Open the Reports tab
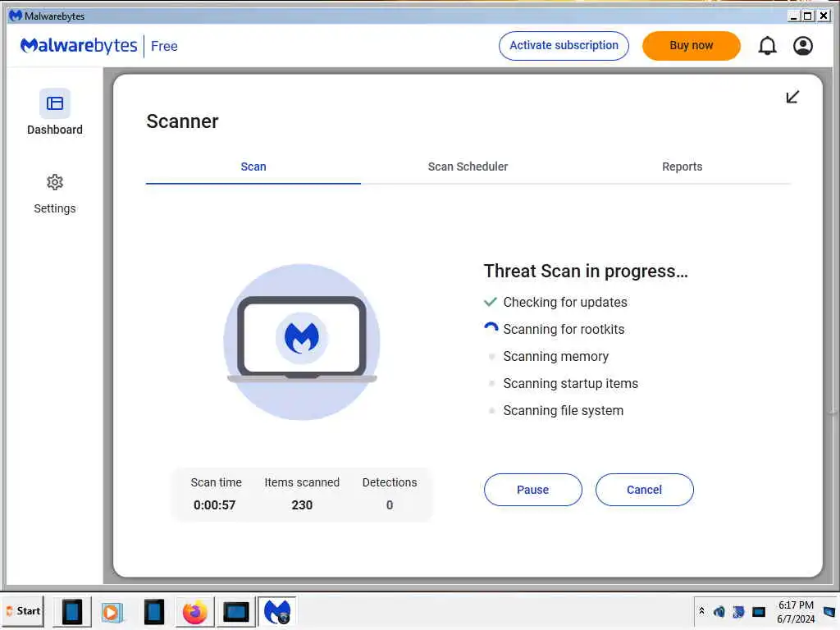 pos(682,167)
